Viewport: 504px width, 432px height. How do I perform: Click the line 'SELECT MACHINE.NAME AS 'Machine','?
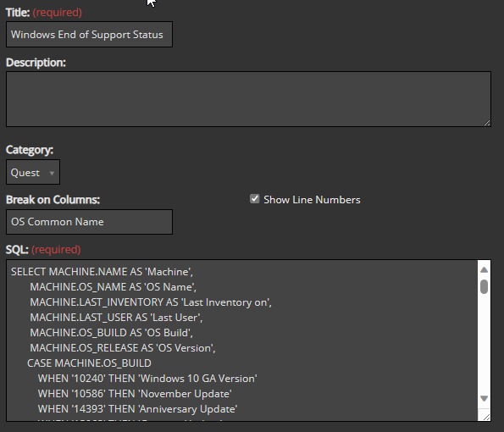102,272
